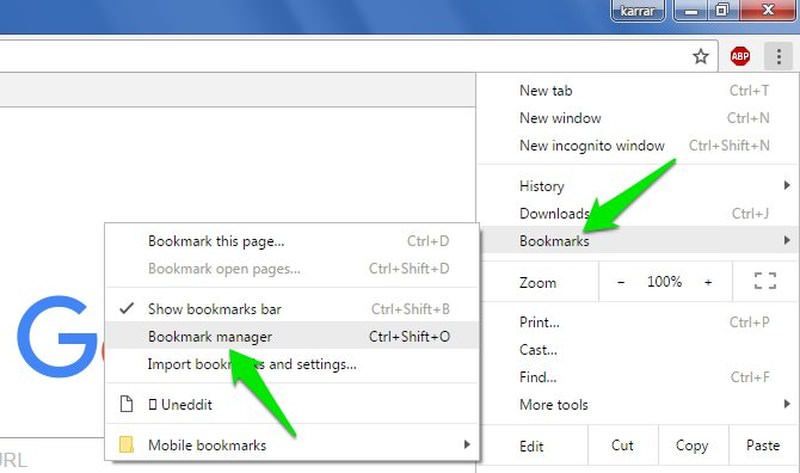Image resolution: width=800 pixels, height=473 pixels.
Task: Open the Downloads menu item
Action: click(x=639, y=213)
